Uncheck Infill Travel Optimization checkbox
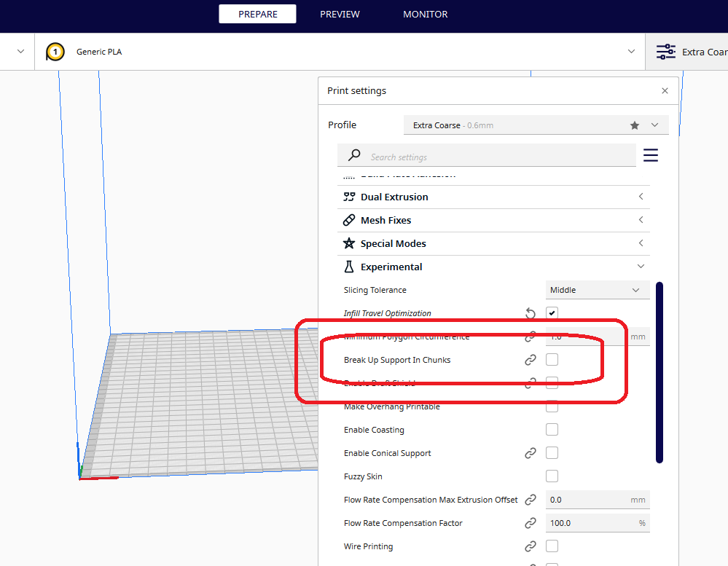This screenshot has height=566, width=728. click(x=552, y=313)
